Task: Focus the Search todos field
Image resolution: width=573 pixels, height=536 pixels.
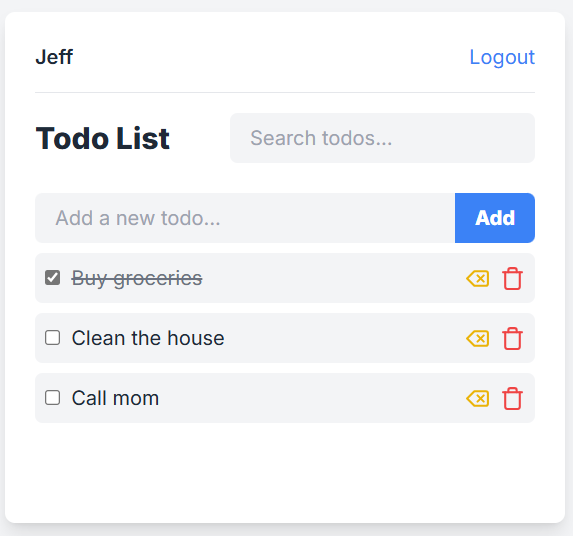Action: point(382,138)
